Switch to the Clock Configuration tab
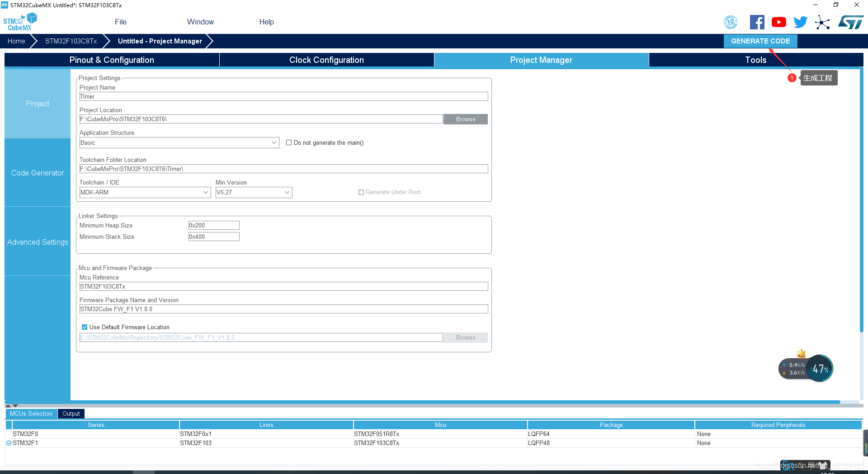The width and height of the screenshot is (868, 474). tap(326, 60)
